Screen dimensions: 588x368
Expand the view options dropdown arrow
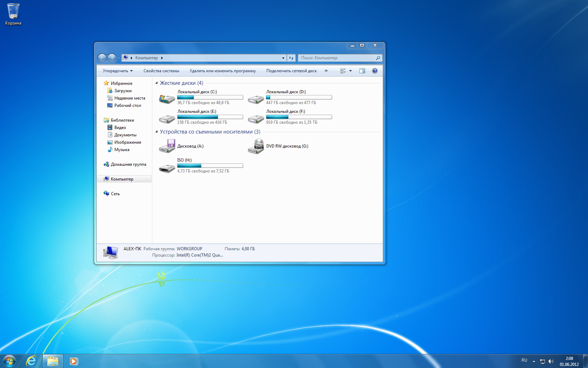350,71
